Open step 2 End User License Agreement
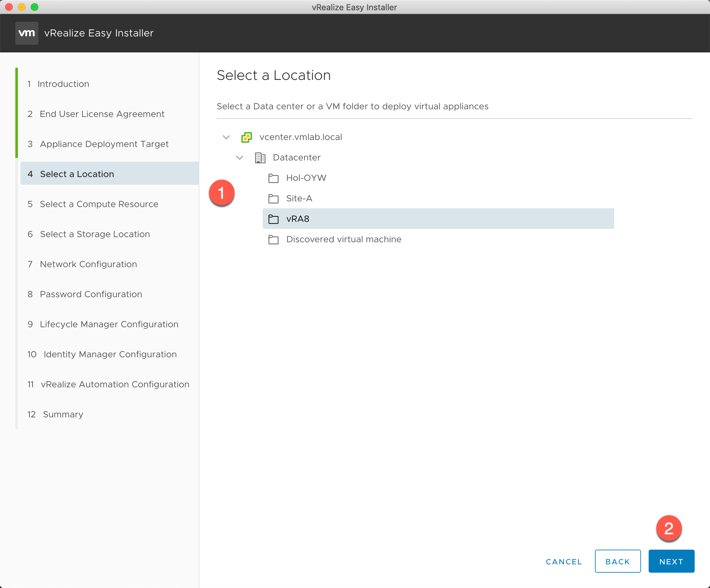The width and height of the screenshot is (710, 588). [x=96, y=114]
